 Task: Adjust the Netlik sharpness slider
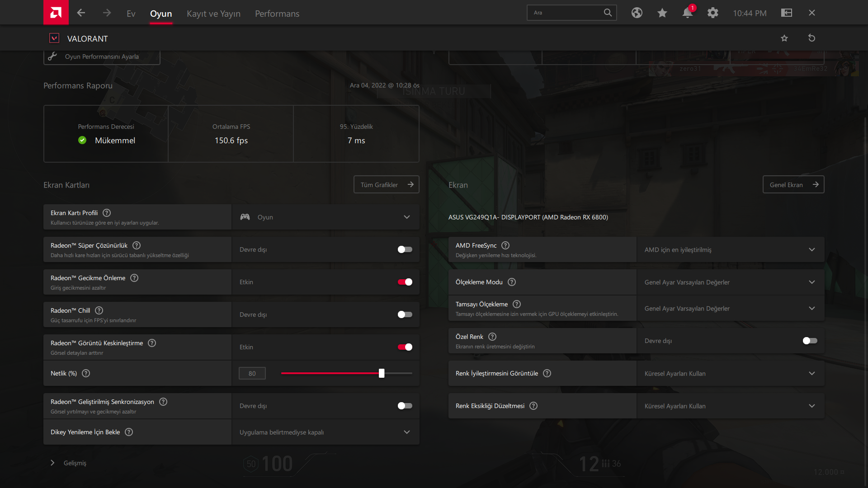[382, 373]
